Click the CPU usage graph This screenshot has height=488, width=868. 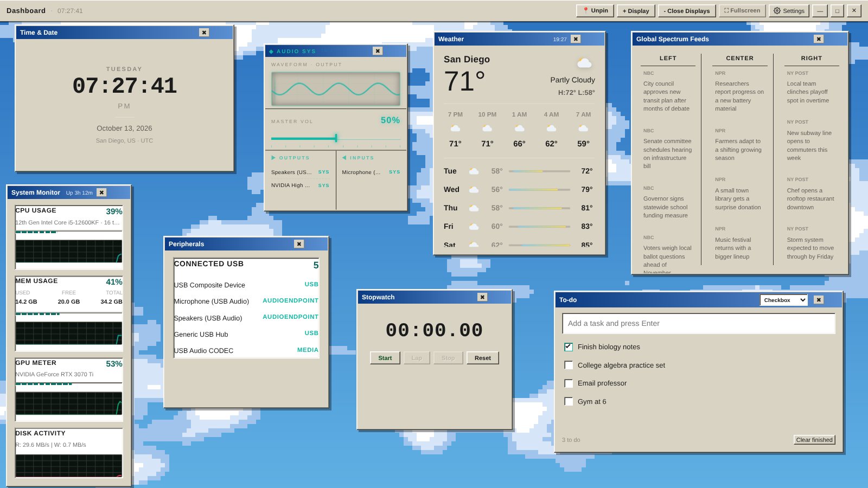(x=69, y=251)
